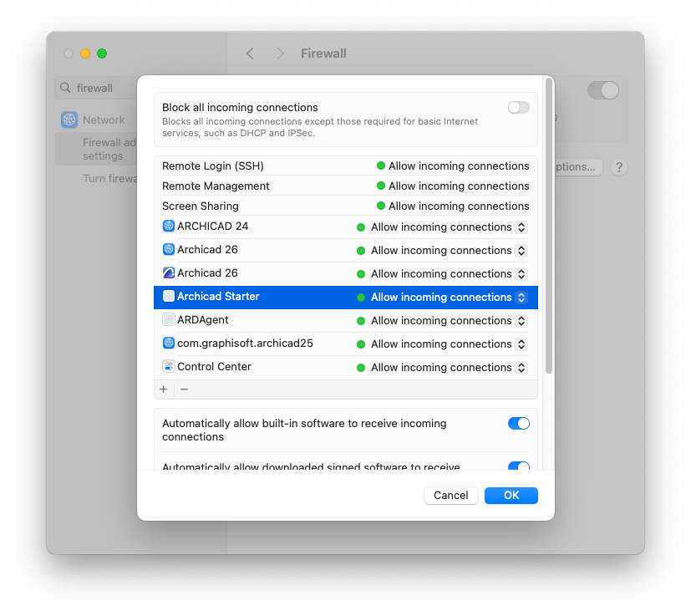Toggle Block all incoming connections switch

pyautogui.click(x=519, y=108)
